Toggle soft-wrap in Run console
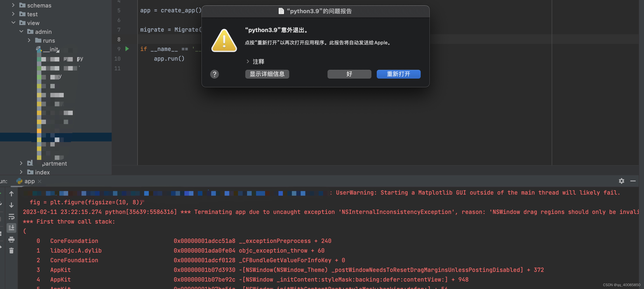Image resolution: width=644 pixels, height=289 pixels. pos(11,217)
